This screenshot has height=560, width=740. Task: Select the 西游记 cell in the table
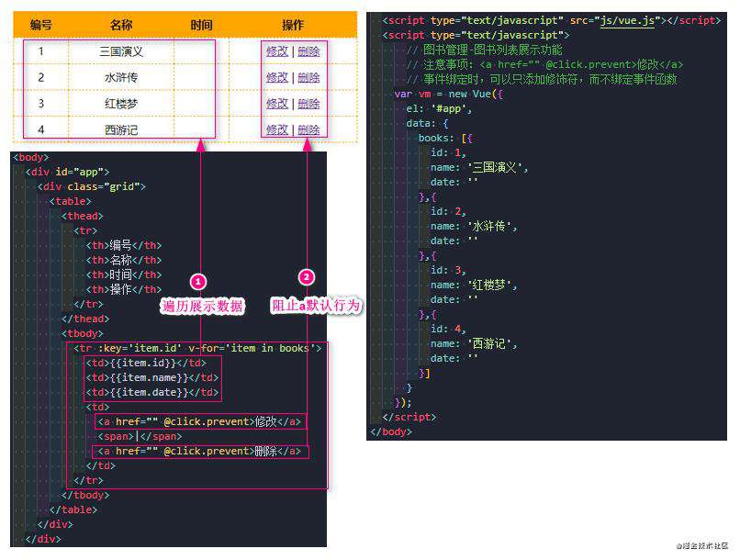[x=121, y=129]
